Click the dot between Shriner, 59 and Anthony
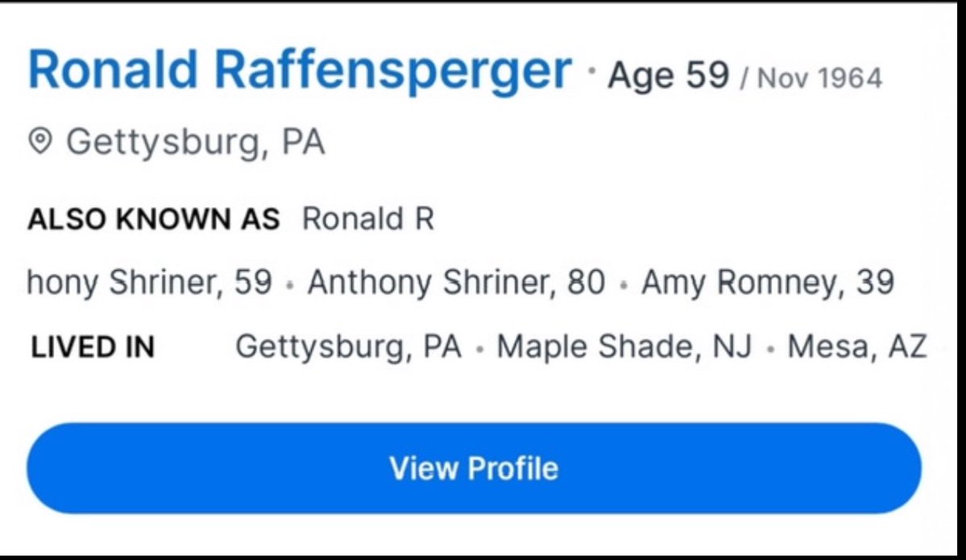 pyautogui.click(x=290, y=285)
